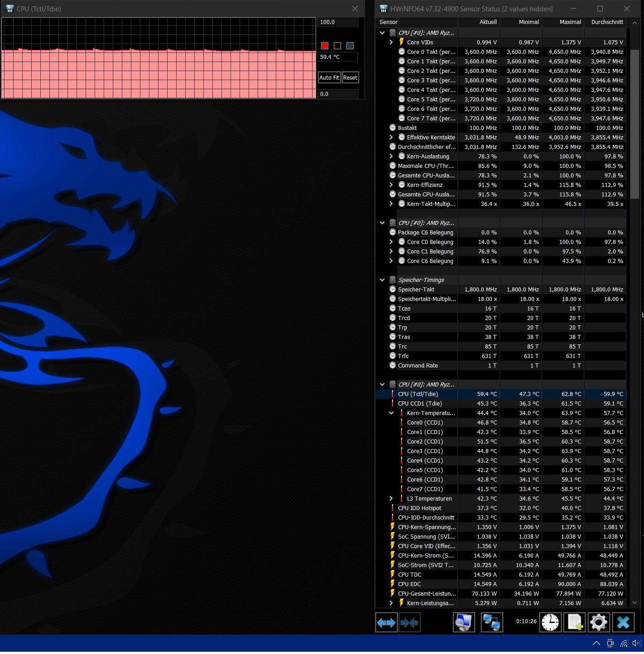Click the lightning icon beside Core VIDs

401,42
